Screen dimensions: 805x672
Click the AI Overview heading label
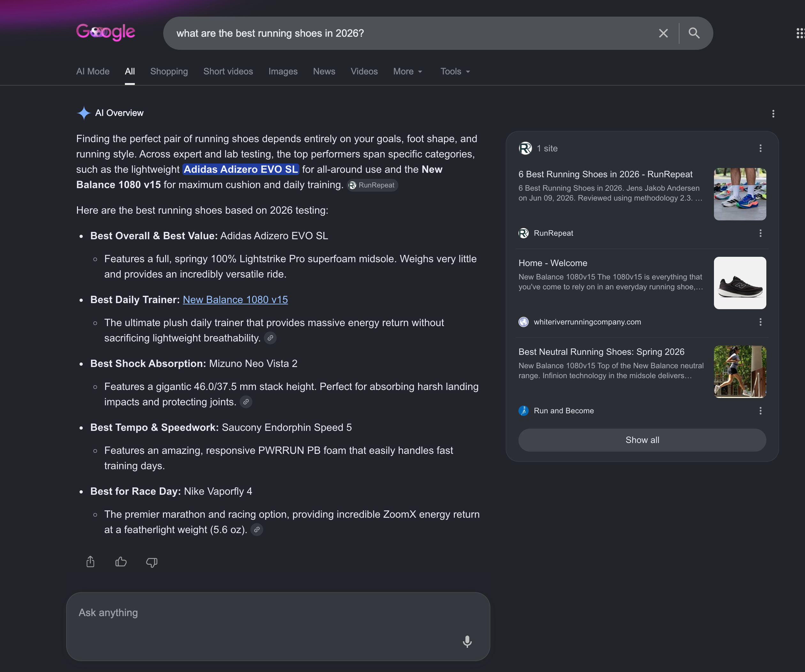(119, 113)
